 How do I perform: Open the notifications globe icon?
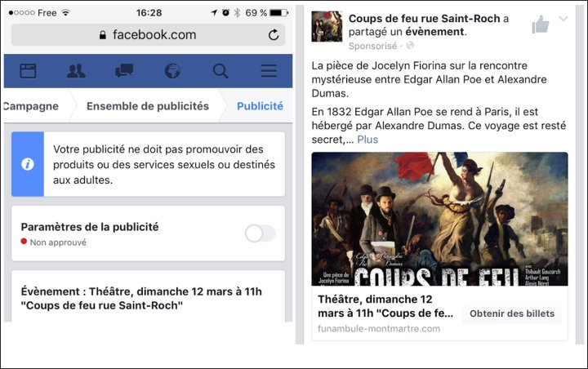[172, 70]
